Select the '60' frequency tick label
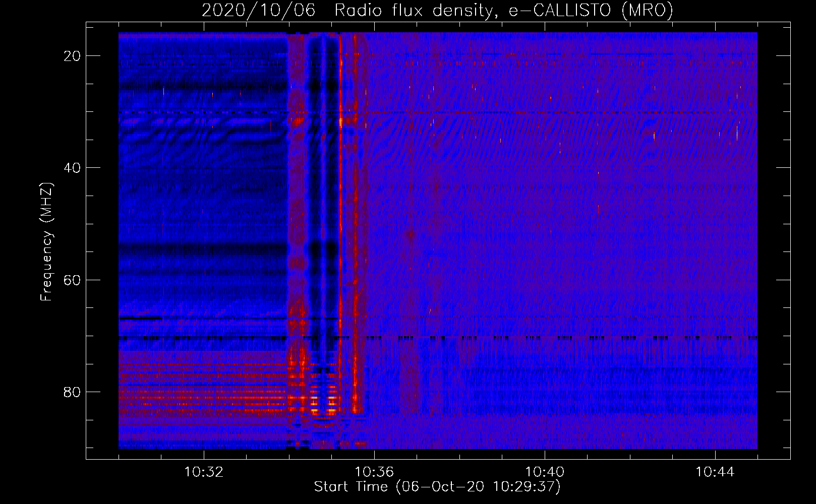This screenshot has height=504, width=816. pyautogui.click(x=72, y=280)
